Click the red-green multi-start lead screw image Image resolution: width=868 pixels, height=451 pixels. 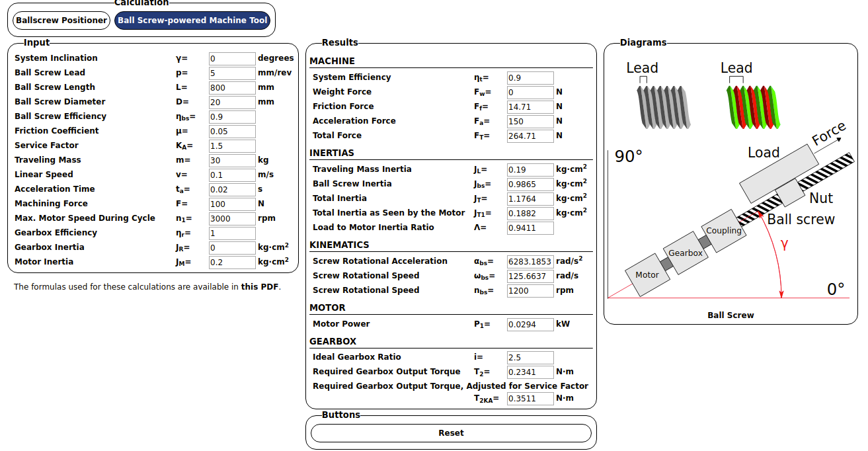point(754,106)
